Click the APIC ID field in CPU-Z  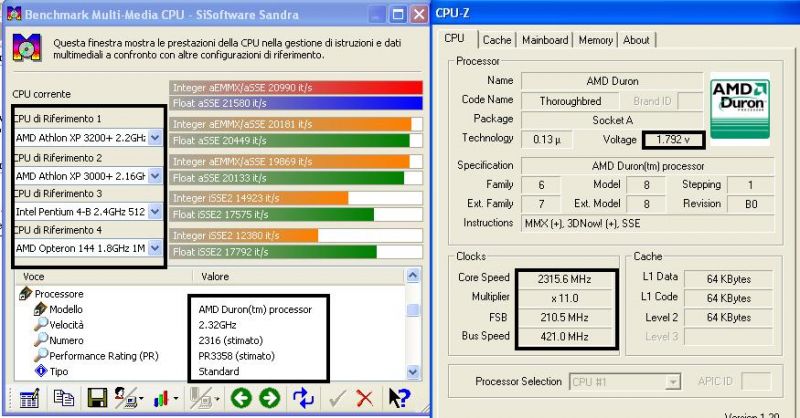click(756, 381)
